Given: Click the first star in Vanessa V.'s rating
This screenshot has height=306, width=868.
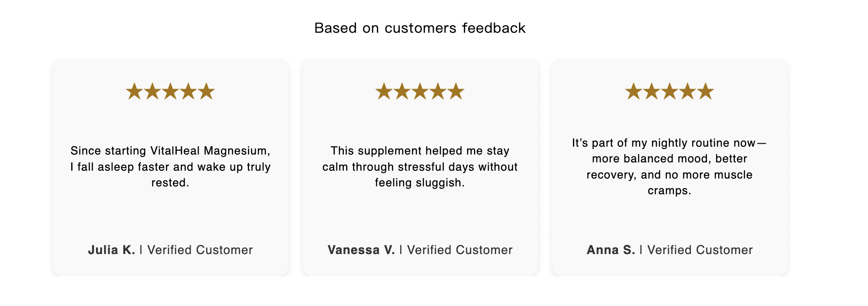Looking at the screenshot, I should point(384,92).
